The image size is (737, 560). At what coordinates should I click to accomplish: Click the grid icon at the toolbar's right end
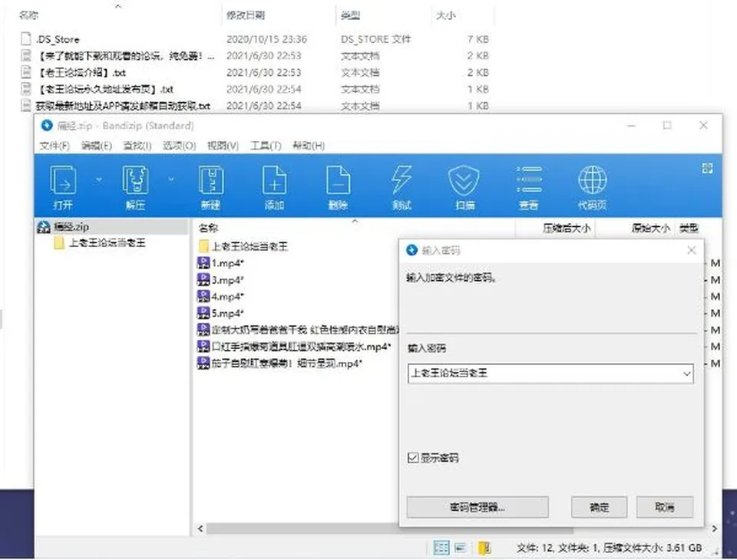pos(707,168)
